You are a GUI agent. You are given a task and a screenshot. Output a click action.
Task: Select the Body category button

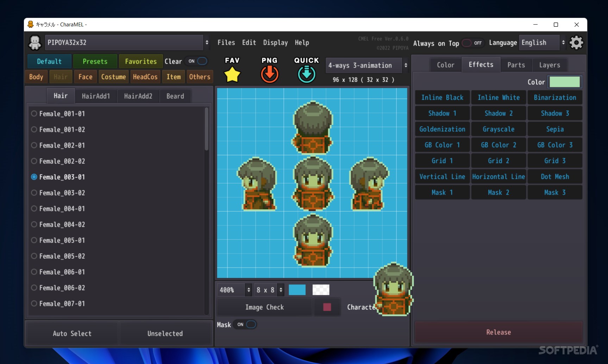pyautogui.click(x=36, y=77)
